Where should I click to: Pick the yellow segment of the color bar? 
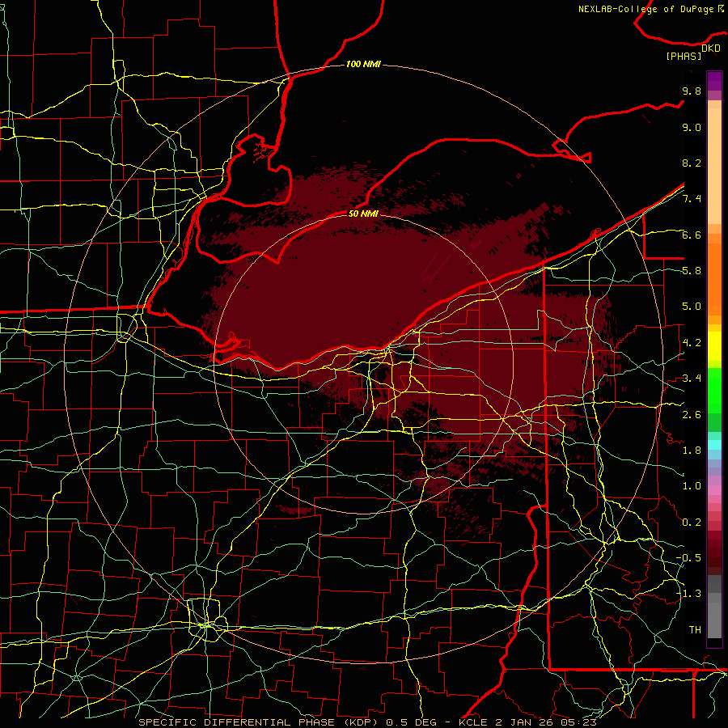click(x=714, y=346)
